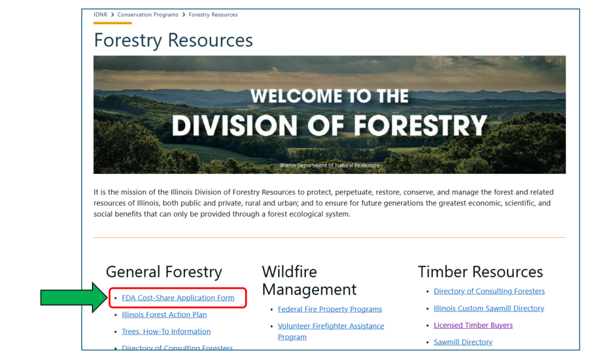The width and height of the screenshot is (603, 364).
Task: Click the Wildfire Management heading
Action: click(309, 280)
